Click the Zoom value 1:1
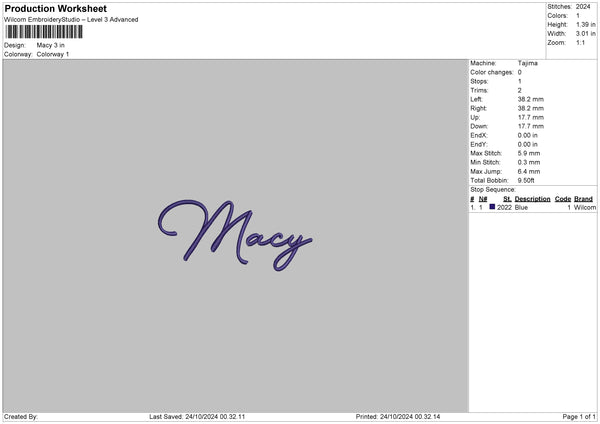This screenshot has height=424, width=600. pyautogui.click(x=580, y=42)
